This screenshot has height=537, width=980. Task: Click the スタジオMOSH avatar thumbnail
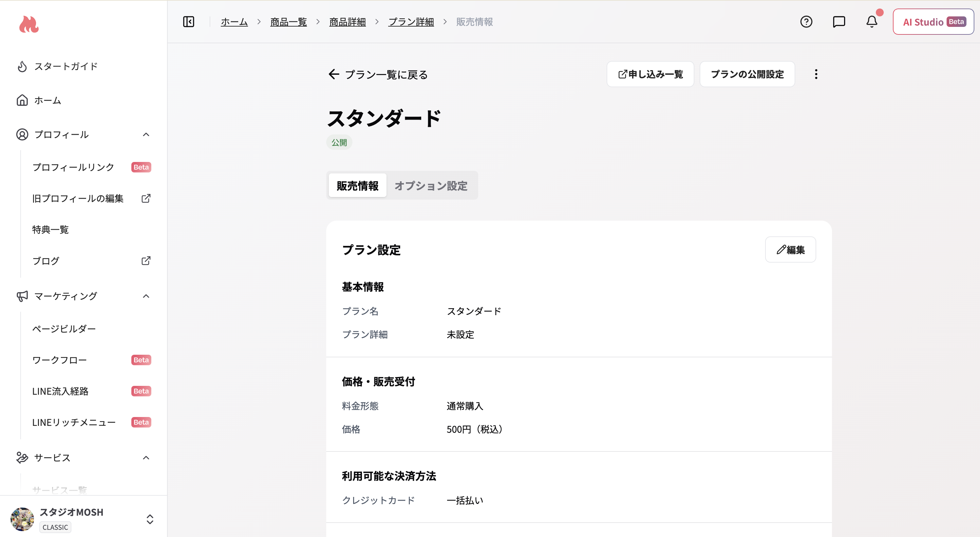pos(22,519)
